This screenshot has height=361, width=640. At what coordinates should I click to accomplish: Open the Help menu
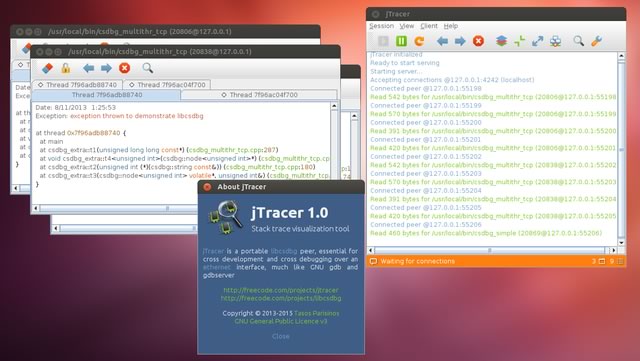point(451,26)
